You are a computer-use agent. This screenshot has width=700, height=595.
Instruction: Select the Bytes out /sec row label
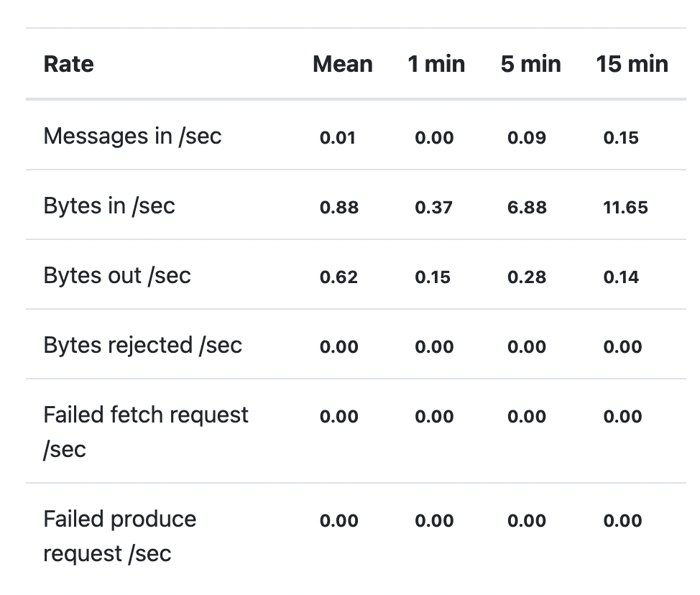[117, 275]
